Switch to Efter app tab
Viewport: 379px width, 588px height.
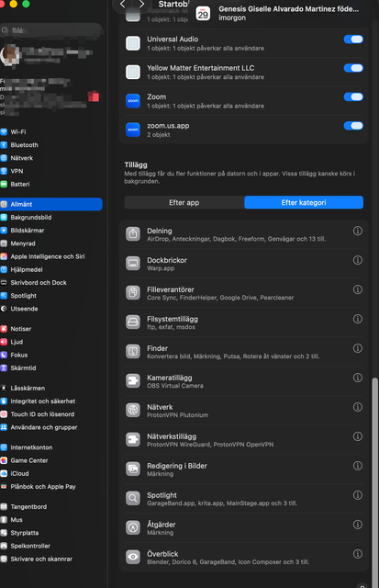point(184,202)
